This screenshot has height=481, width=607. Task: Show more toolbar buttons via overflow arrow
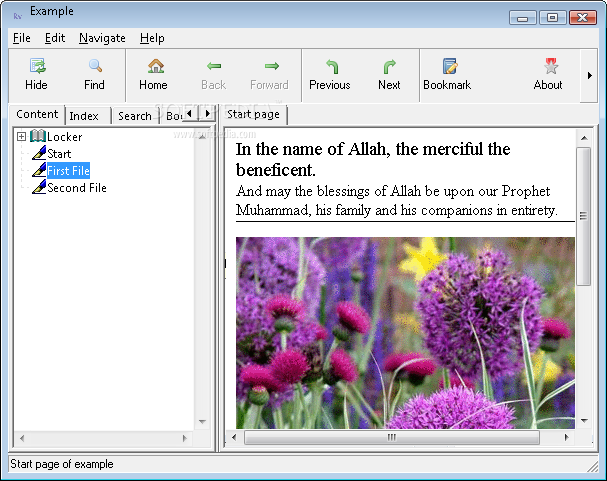click(589, 75)
